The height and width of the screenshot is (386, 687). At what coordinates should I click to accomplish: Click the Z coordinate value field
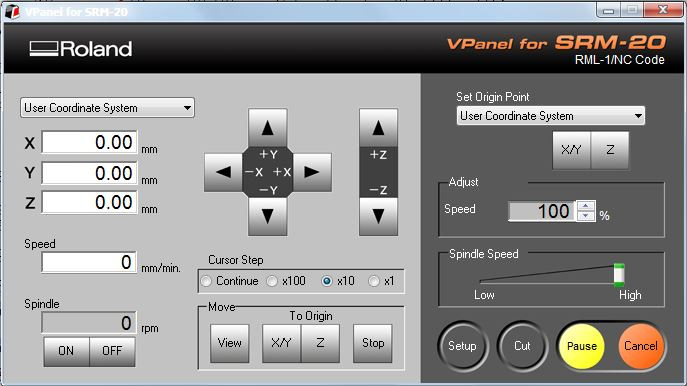89,202
